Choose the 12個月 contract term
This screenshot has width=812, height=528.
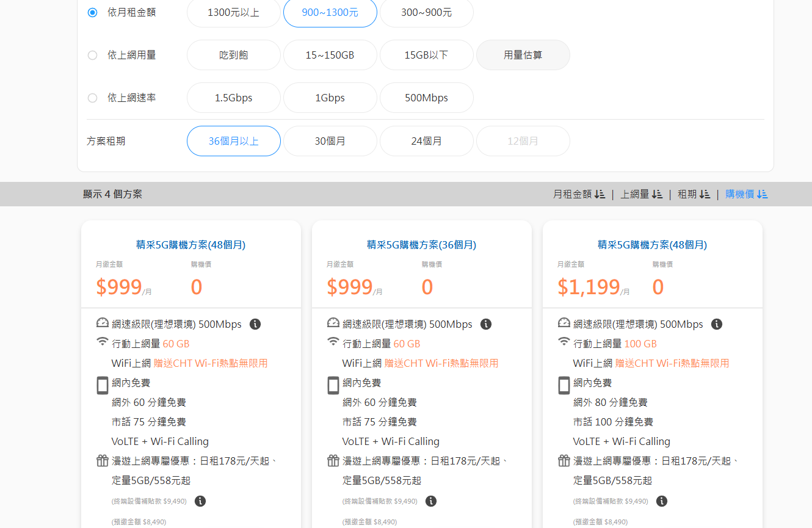523,141
